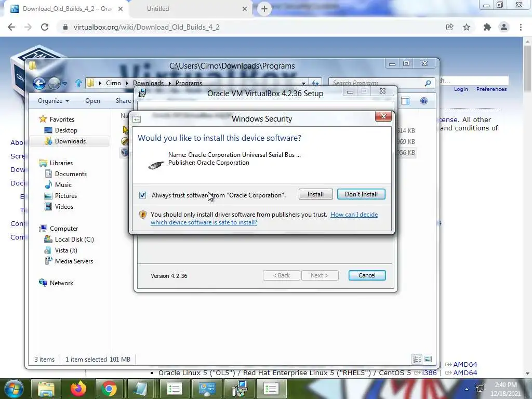Switch Explorer to large icons view
This screenshot has width=532, height=399.
[x=428, y=359]
